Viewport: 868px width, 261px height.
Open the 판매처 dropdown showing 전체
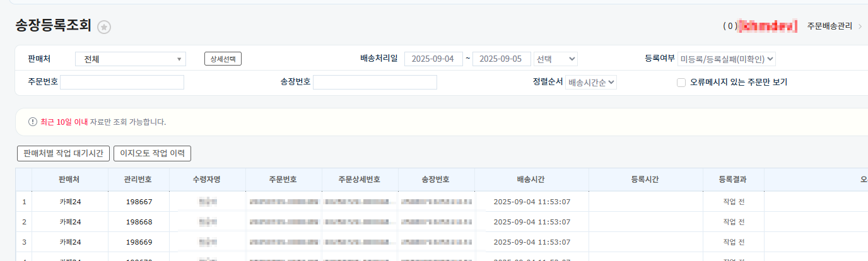click(130, 59)
